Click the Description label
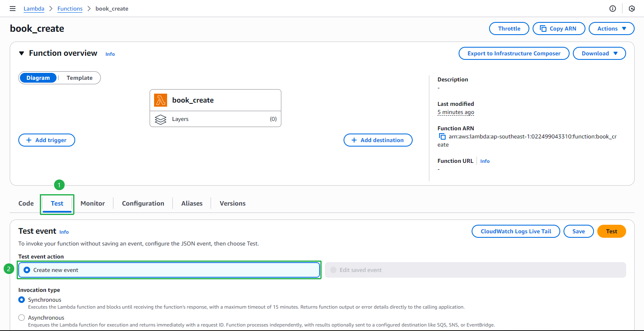This screenshot has height=331, width=644. tap(453, 79)
